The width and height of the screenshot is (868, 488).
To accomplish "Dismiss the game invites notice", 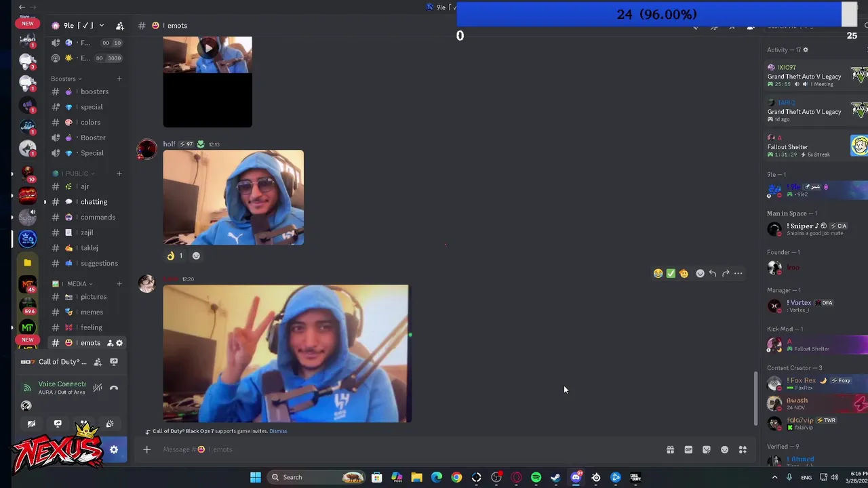I will (x=278, y=431).
